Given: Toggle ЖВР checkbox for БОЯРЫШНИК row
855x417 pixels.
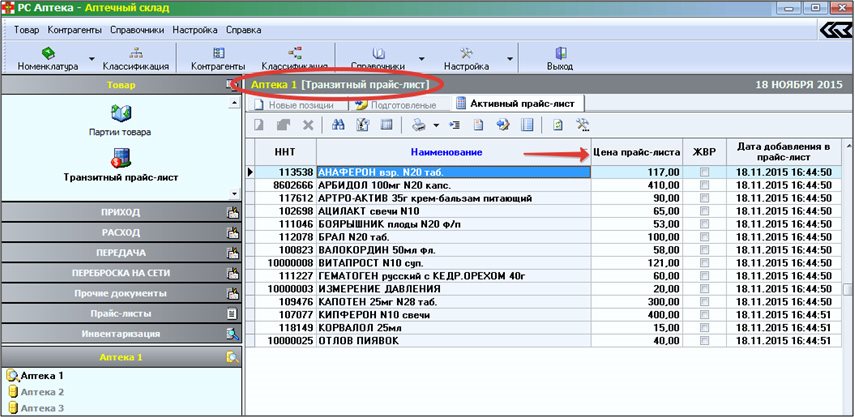Looking at the screenshot, I should click(705, 224).
